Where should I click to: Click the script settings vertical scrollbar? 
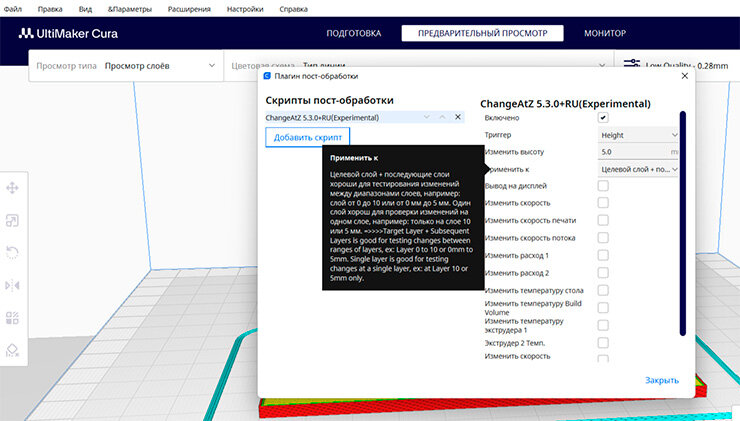click(x=682, y=223)
